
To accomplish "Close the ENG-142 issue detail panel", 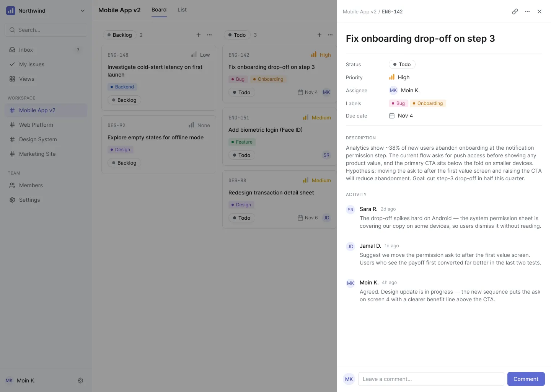I will (x=540, y=11).
